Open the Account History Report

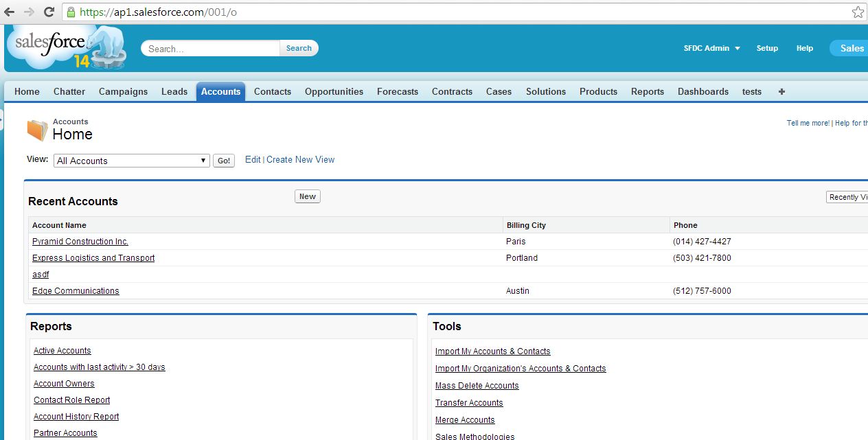pos(76,417)
